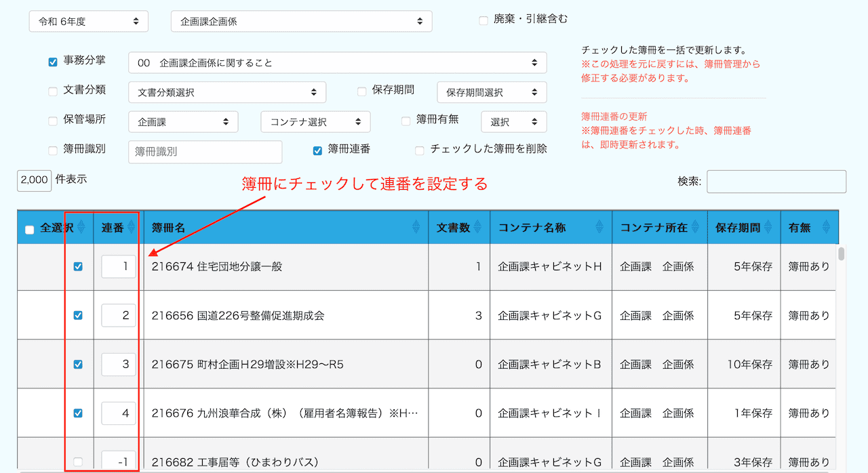Click sort icon on コンテナ名称 header

tap(599, 228)
